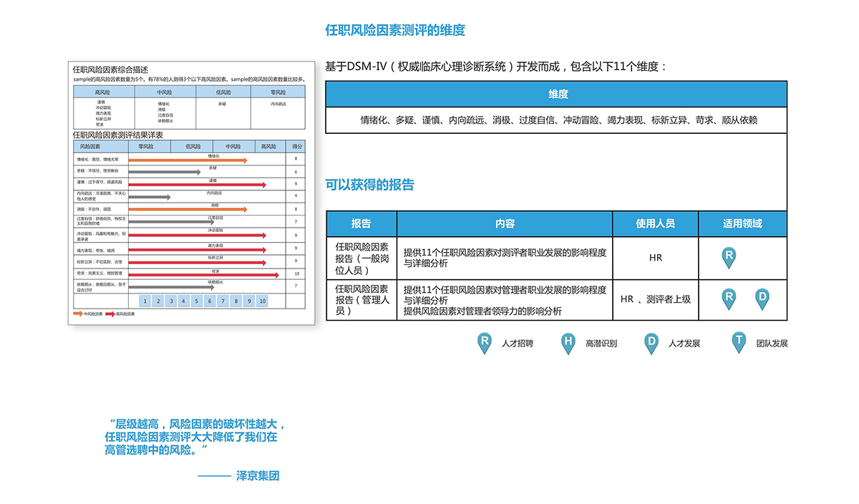Select the 内容 column header

pos(505,224)
